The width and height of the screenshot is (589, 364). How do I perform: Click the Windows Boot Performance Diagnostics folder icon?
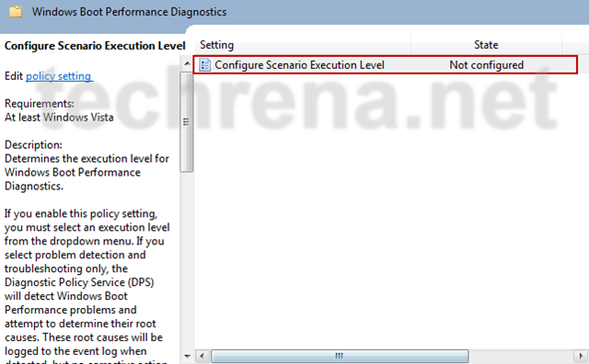point(16,12)
